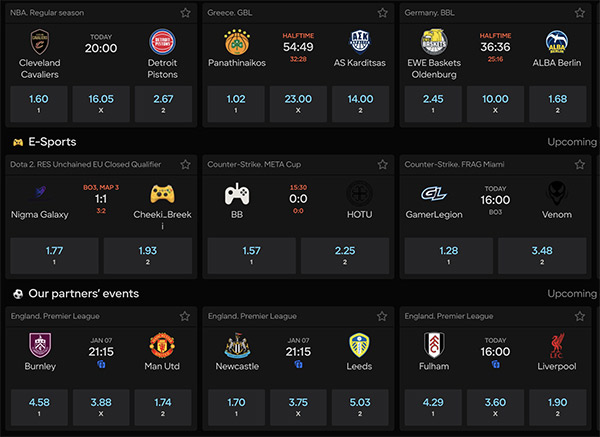
Task: Click the stream icon under Burnley match time
Action: [x=101, y=364]
